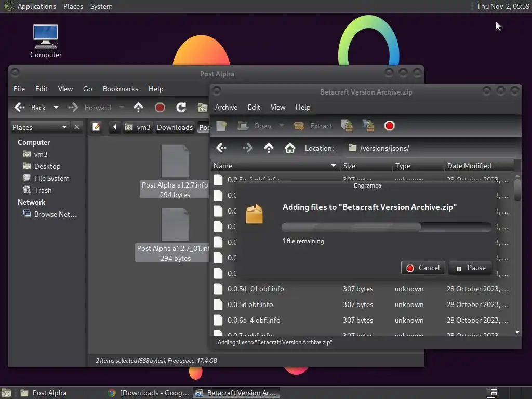
Task: Pause the adding files operation
Action: (470, 268)
